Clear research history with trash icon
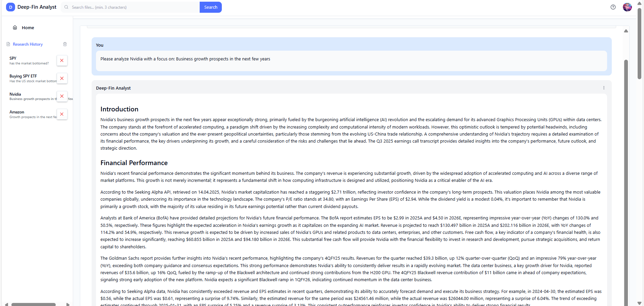This screenshot has width=644, height=306. point(65,44)
